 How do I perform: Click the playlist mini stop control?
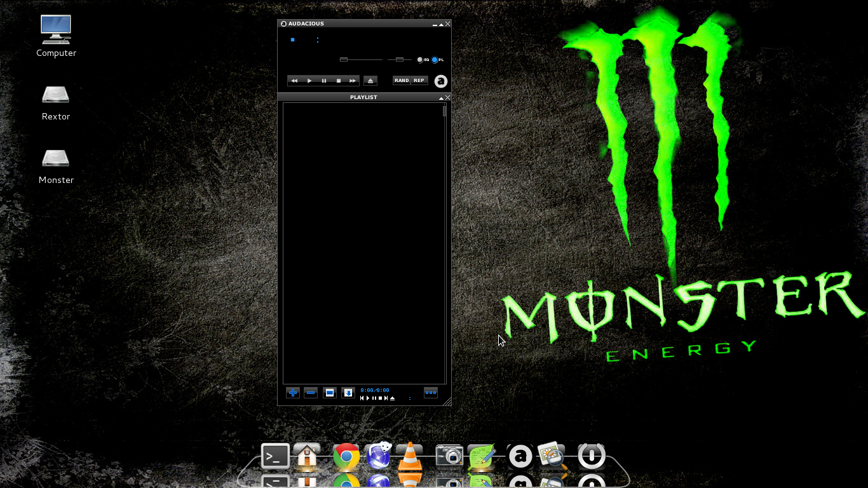(x=380, y=398)
